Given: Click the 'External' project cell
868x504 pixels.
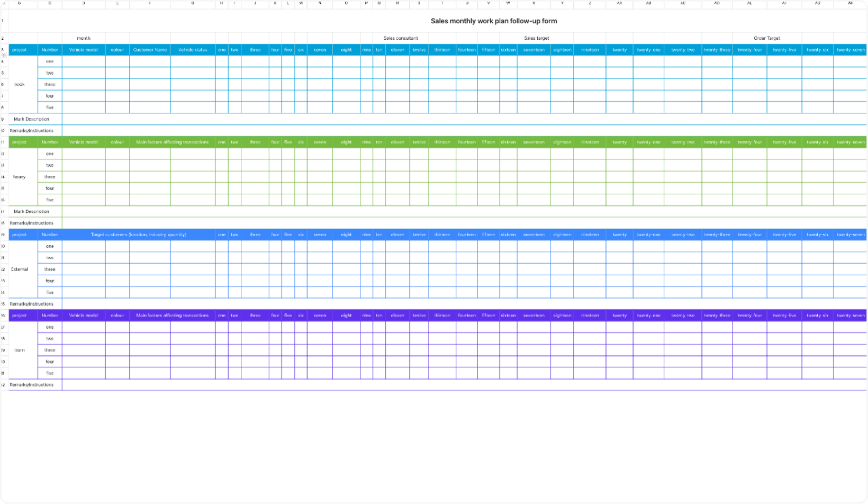Looking at the screenshot, I should tap(20, 269).
